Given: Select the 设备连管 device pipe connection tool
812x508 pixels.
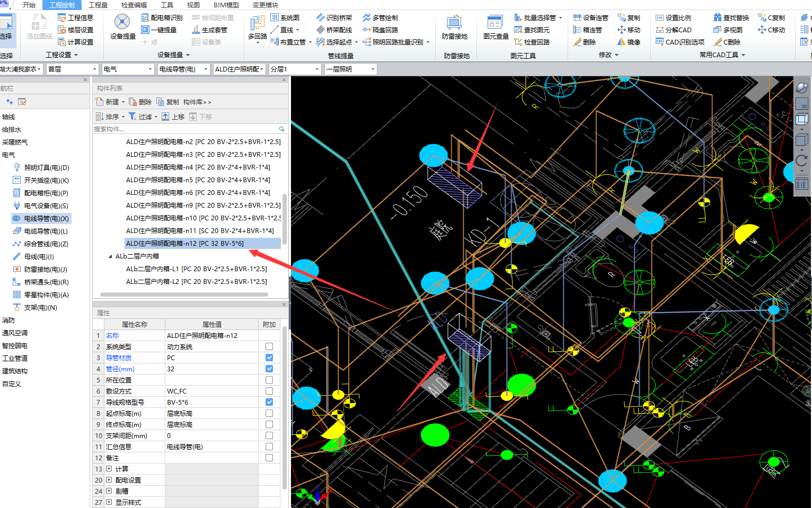Looking at the screenshot, I should 590,17.
